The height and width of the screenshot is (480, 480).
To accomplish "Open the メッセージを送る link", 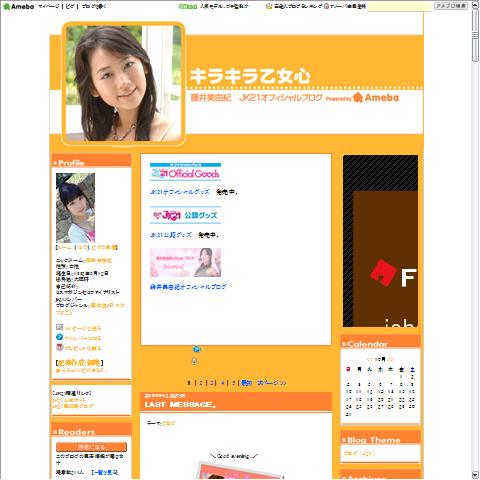I will tap(83, 328).
